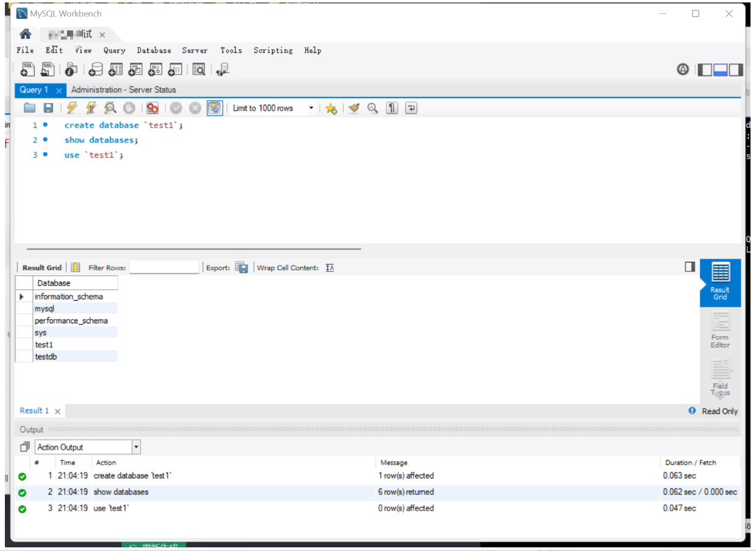756x551 pixels.
Task: Open the Help menu
Action: [313, 51]
